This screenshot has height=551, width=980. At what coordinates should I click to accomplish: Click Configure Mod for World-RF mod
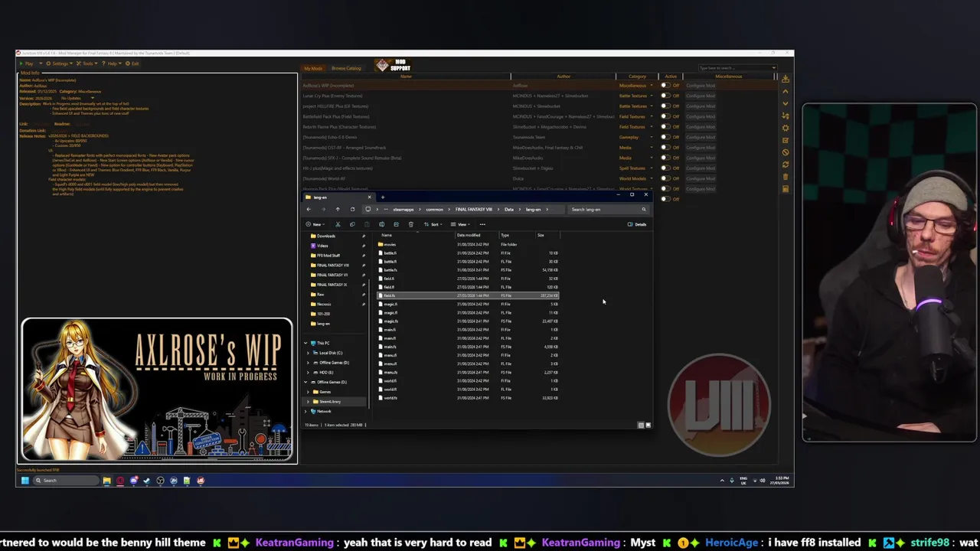[701, 178]
